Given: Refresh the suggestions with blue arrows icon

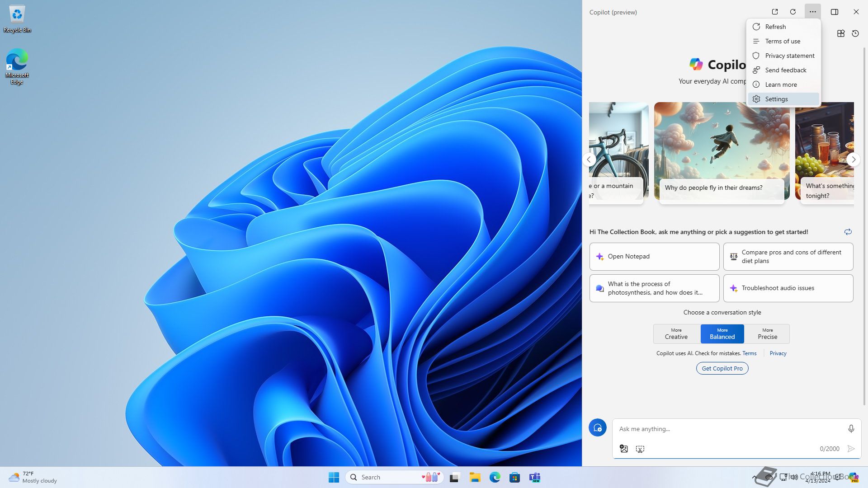Looking at the screenshot, I should point(848,232).
